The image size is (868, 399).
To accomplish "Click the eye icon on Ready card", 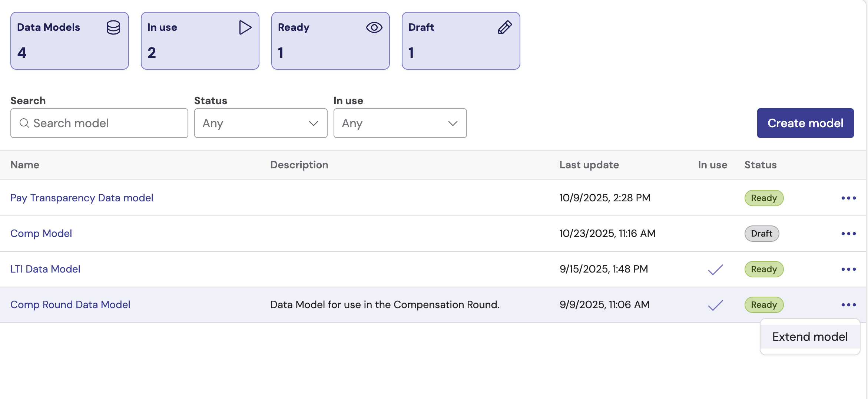I will click(x=374, y=27).
